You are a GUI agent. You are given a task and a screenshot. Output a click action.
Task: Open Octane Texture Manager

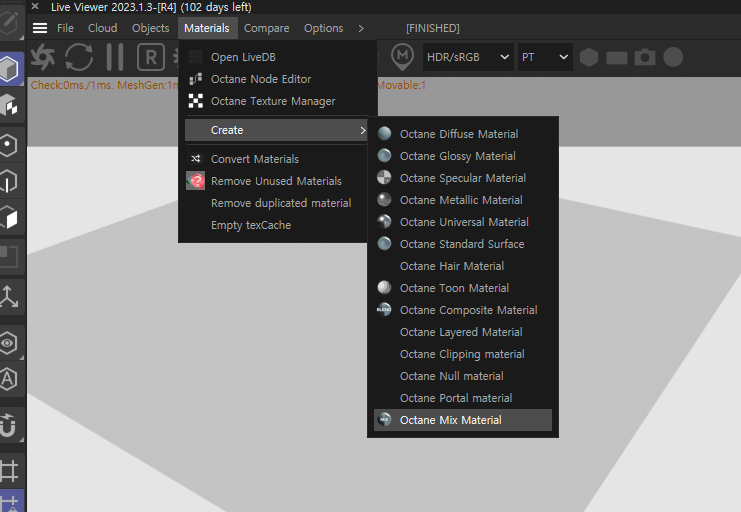277,101
